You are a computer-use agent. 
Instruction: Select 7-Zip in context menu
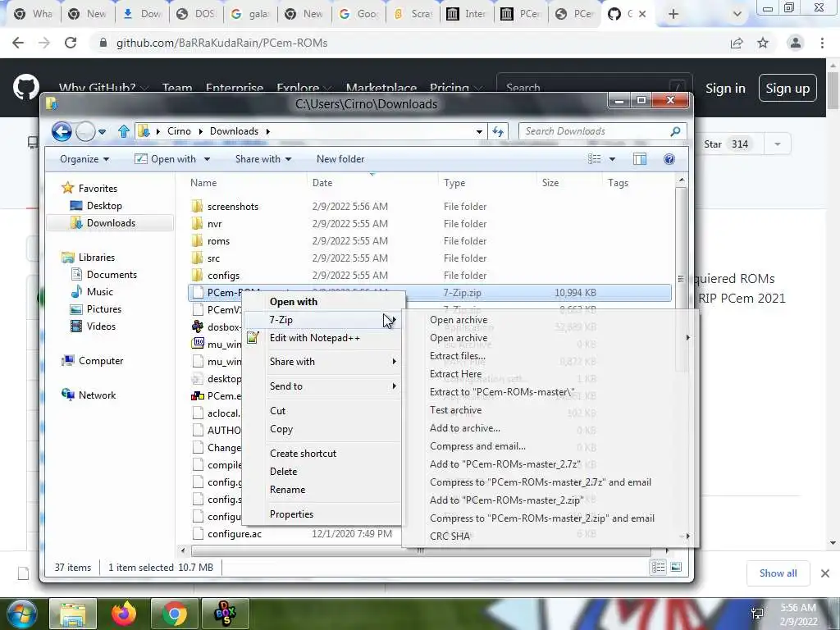click(x=322, y=320)
